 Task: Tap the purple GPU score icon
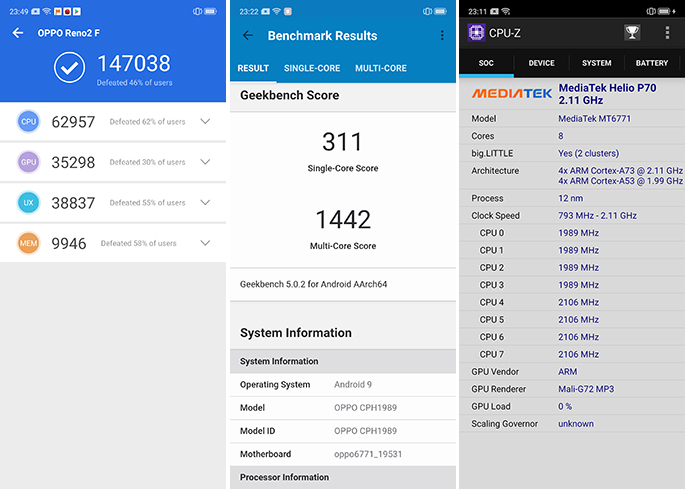click(x=28, y=162)
